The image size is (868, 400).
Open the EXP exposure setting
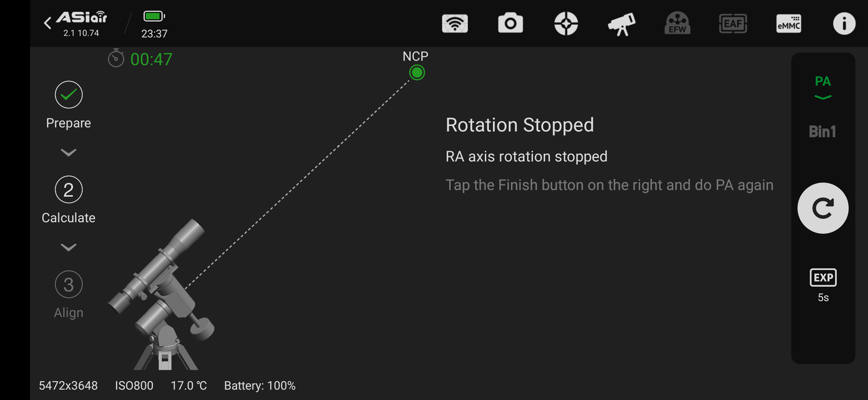pyautogui.click(x=822, y=277)
